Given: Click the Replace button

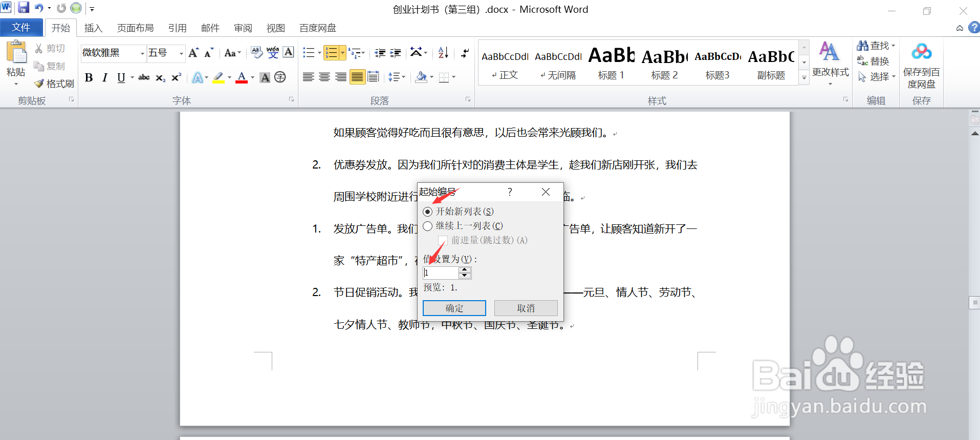Looking at the screenshot, I should [x=873, y=61].
